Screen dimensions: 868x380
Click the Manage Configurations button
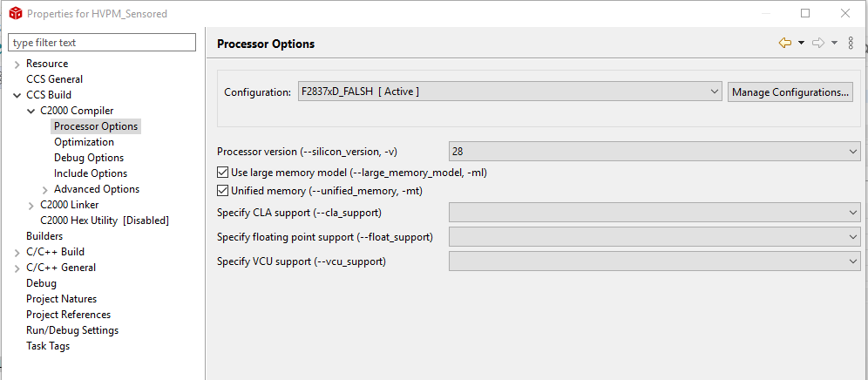[790, 92]
